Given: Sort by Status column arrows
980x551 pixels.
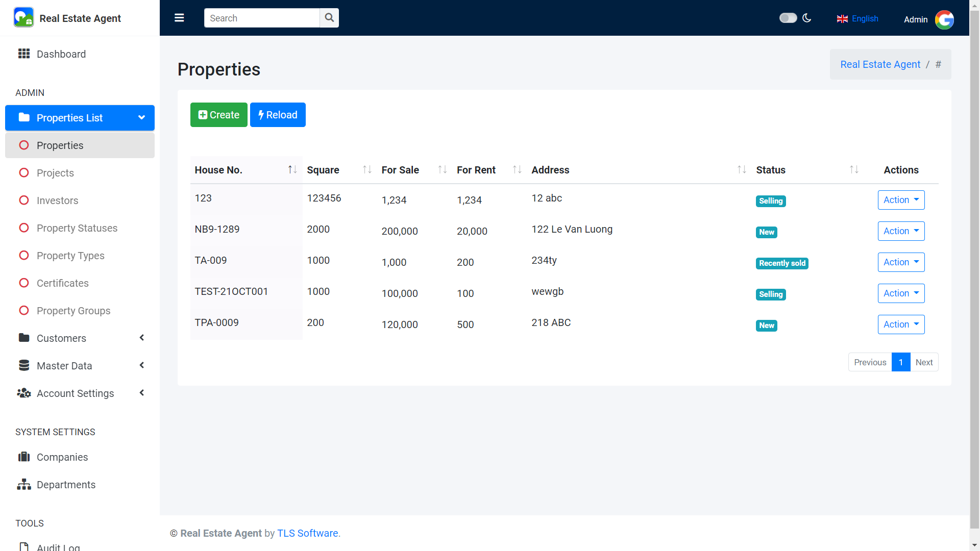Looking at the screenshot, I should pos(853,169).
